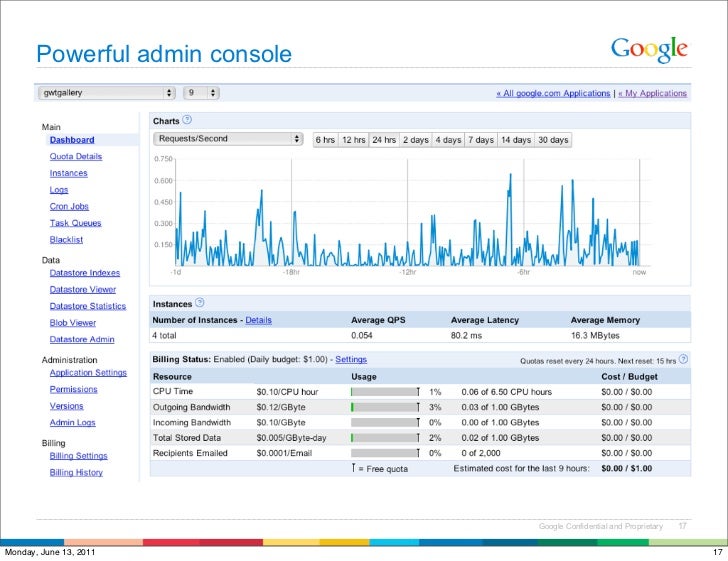The height and width of the screenshot is (561, 728).
Task: Click the Outgoing Bandwidth usage bar
Action: pyautogui.click(x=385, y=407)
